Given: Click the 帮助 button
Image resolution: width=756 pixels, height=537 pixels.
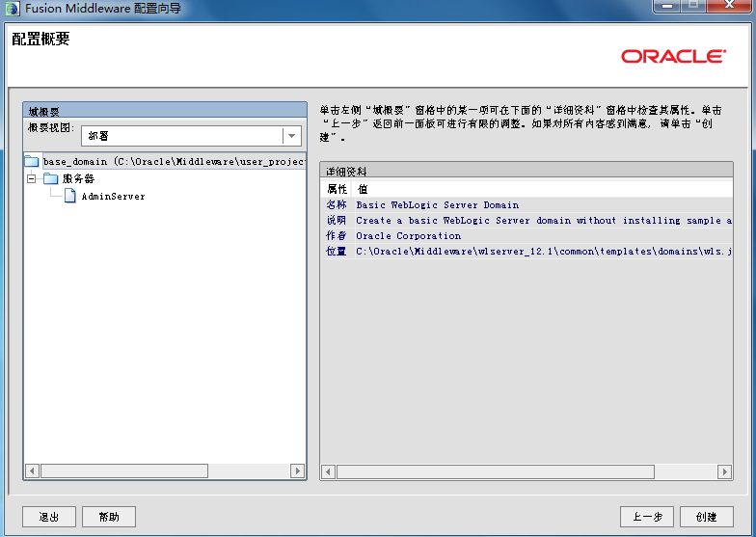Looking at the screenshot, I should coord(109,517).
